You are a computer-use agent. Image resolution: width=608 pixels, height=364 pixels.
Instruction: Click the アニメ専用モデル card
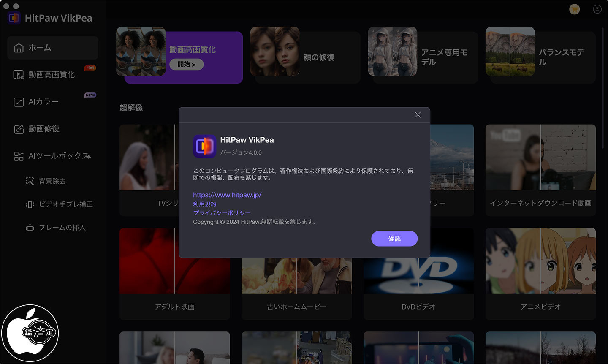[x=423, y=55]
